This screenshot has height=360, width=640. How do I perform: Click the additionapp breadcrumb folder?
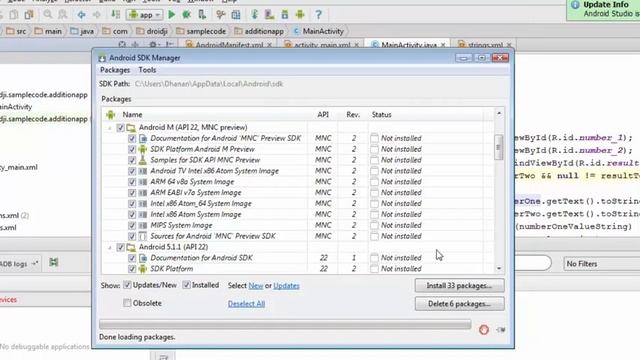(x=259, y=31)
